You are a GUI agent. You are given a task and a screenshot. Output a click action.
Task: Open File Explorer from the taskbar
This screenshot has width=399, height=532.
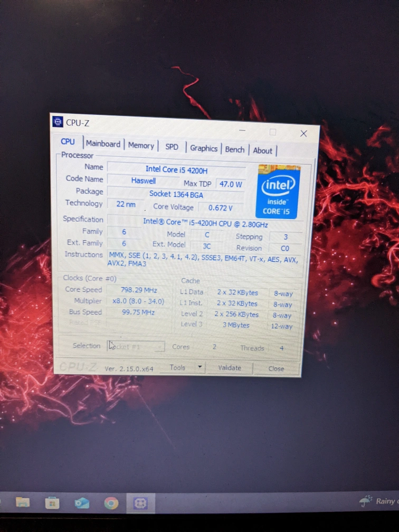(23, 502)
